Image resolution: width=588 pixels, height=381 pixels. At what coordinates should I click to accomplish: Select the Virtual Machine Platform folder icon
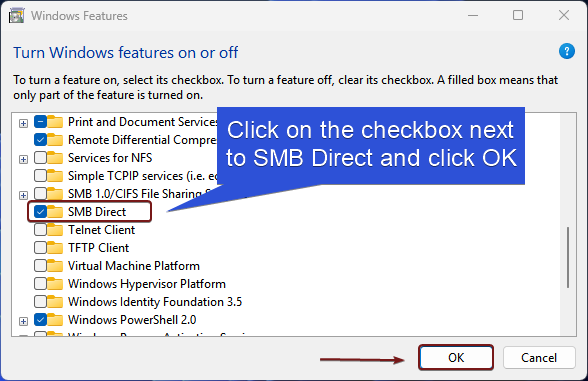coord(55,266)
